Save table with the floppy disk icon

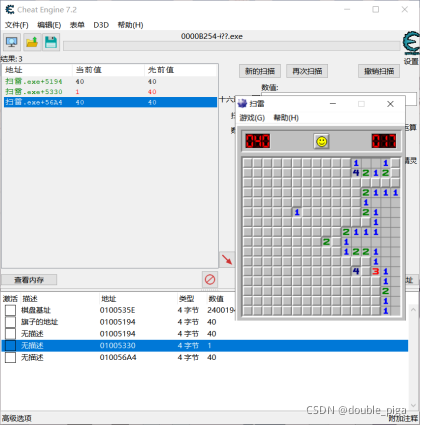51,42
